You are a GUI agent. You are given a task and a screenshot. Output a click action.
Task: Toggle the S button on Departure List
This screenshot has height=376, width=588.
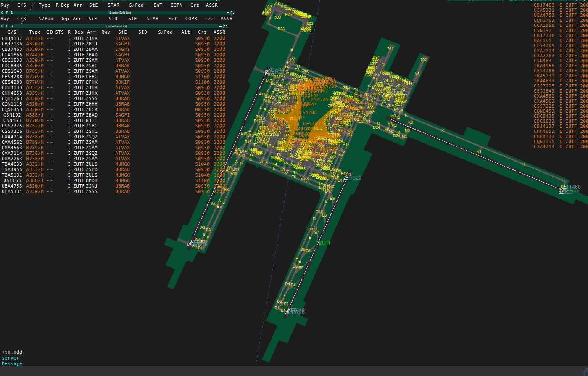point(12,26)
